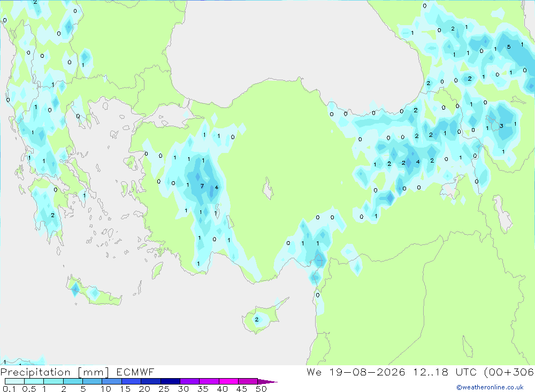
Task: Click the legend tick label "0.1"
Action: 9,389
